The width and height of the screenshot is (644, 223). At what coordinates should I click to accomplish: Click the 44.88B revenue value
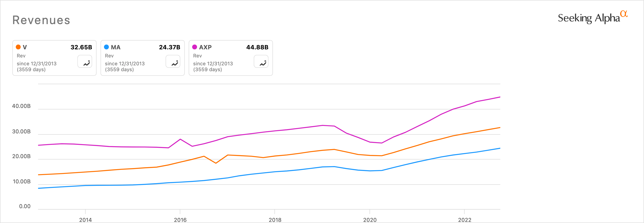[257, 47]
